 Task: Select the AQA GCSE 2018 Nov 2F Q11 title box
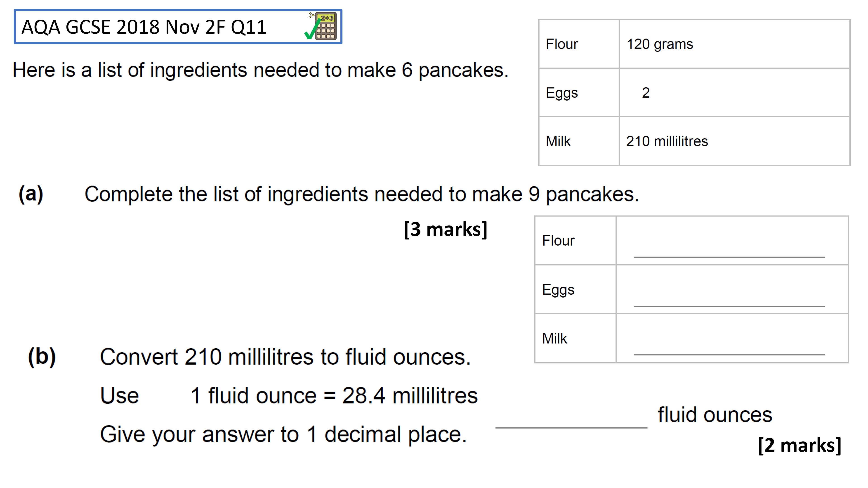tap(178, 27)
